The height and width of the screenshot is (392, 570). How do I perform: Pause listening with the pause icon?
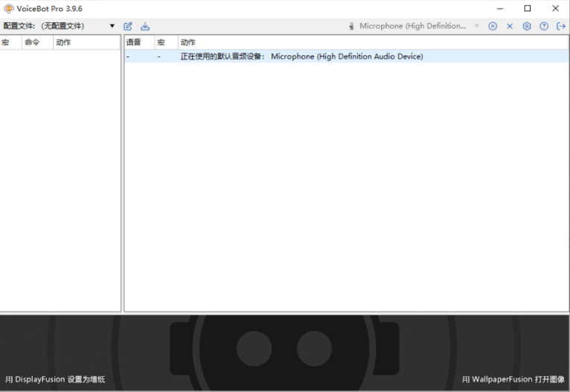click(x=493, y=26)
